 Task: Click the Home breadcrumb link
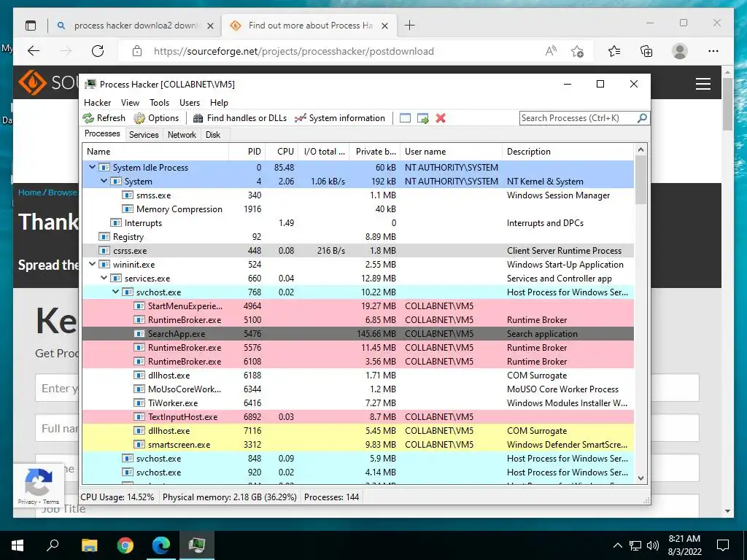click(29, 192)
